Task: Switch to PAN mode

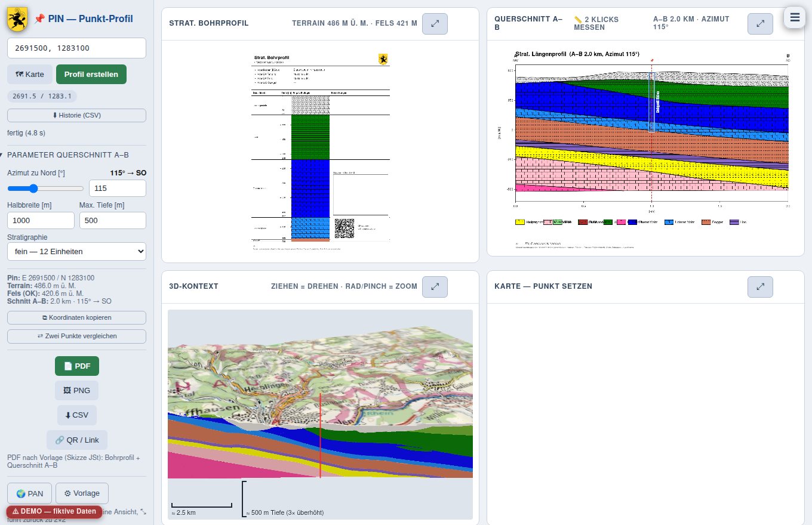Action: (30, 493)
